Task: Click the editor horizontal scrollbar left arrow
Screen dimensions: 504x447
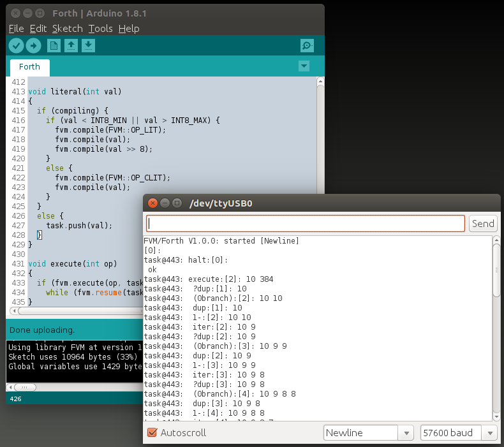Action: pos(14,311)
